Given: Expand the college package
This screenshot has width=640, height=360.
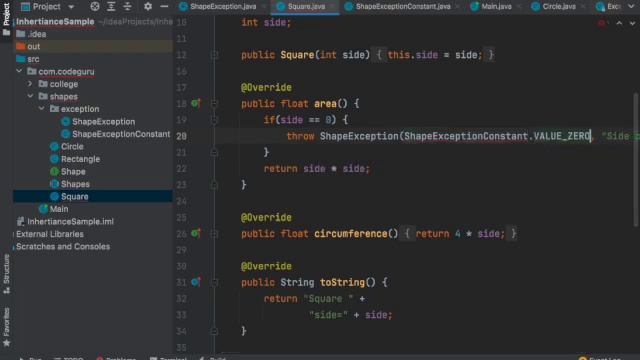Looking at the screenshot, I should tap(30, 84).
